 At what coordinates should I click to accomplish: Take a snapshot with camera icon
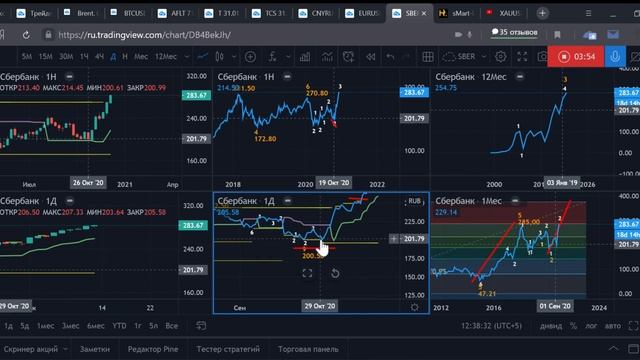542,57
